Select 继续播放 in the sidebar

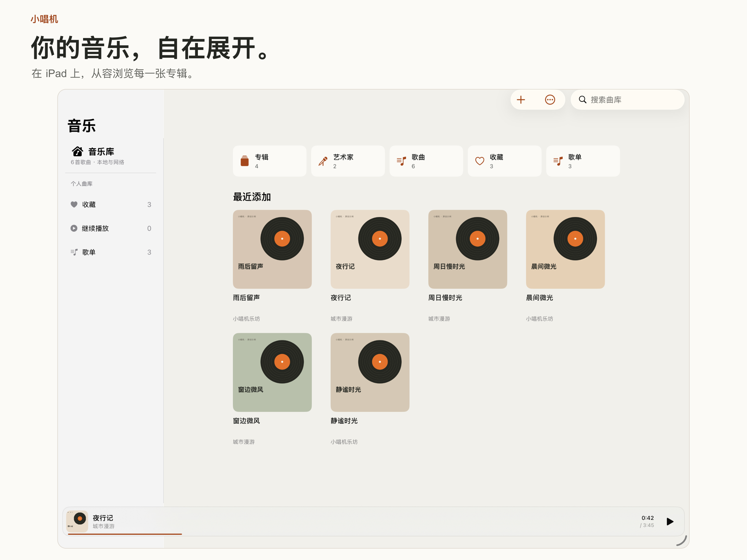click(x=110, y=228)
